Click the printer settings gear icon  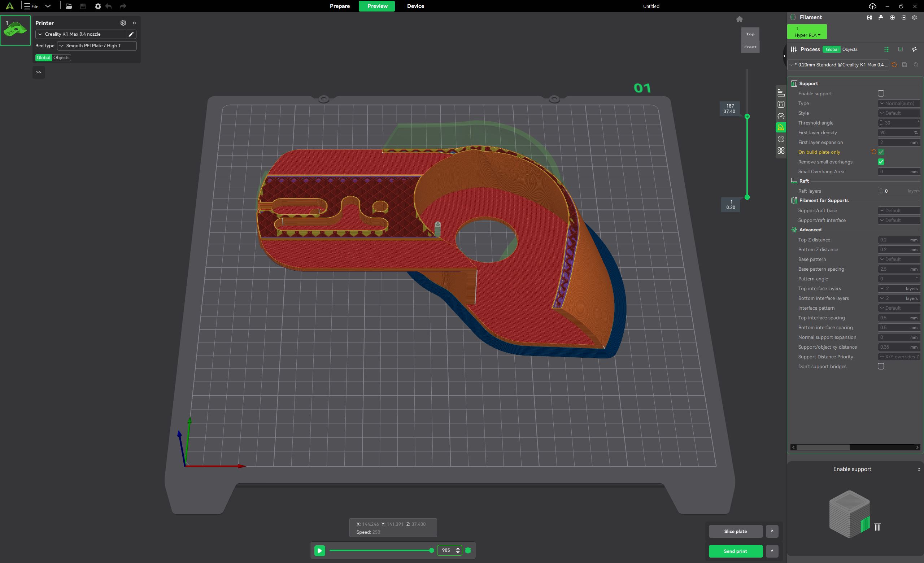click(x=123, y=23)
